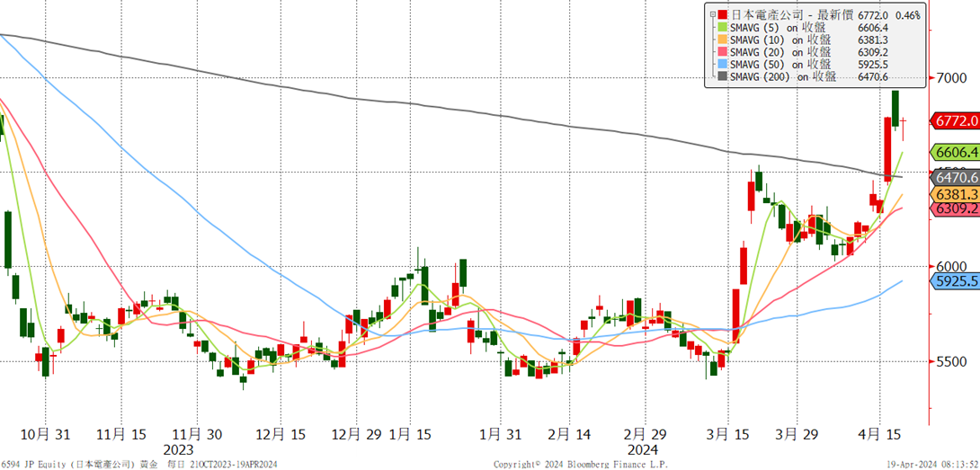Screen dimensions: 980x470
Task: Click the 2023 year label
Action: [x=178, y=449]
